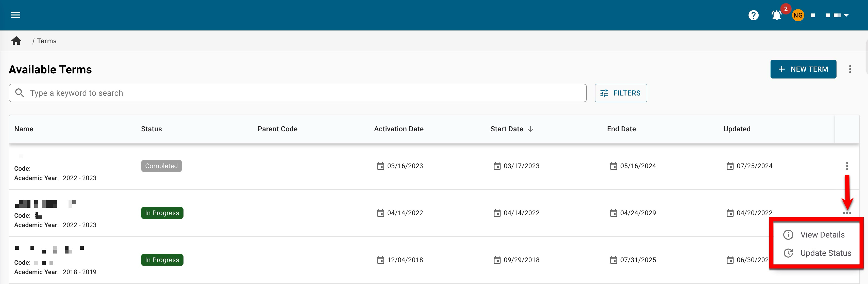Go to home via breadcrumb icon
This screenshot has height=284, width=868.
point(16,41)
